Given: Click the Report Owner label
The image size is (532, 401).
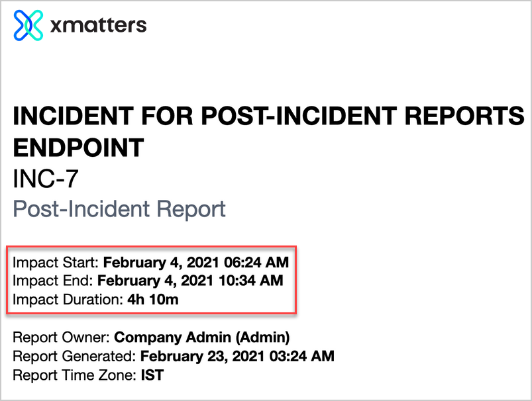Looking at the screenshot, I should pos(61,337).
